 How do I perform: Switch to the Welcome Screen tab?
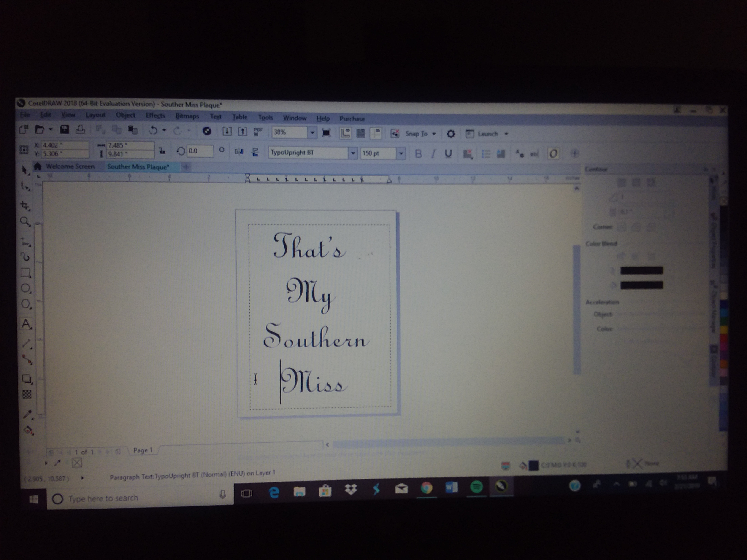pyautogui.click(x=70, y=166)
